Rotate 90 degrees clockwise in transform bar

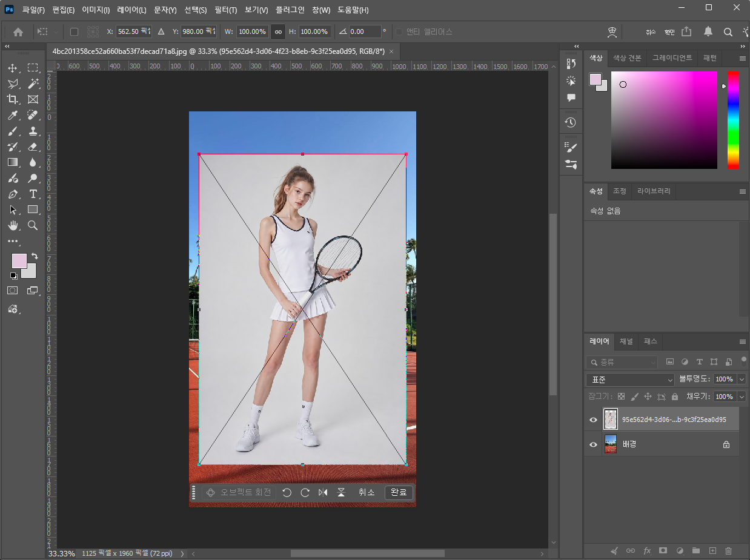click(x=305, y=493)
